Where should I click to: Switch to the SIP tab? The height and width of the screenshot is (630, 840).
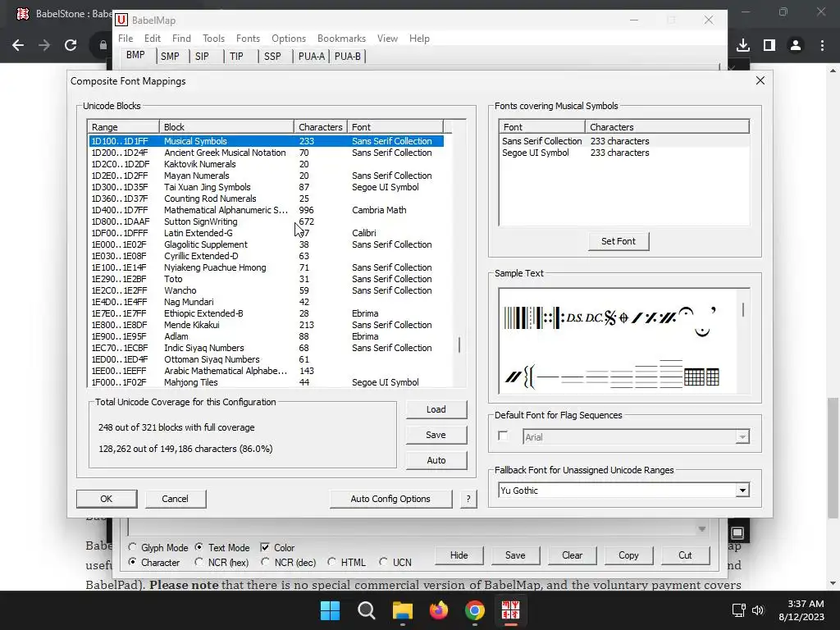[x=202, y=57]
